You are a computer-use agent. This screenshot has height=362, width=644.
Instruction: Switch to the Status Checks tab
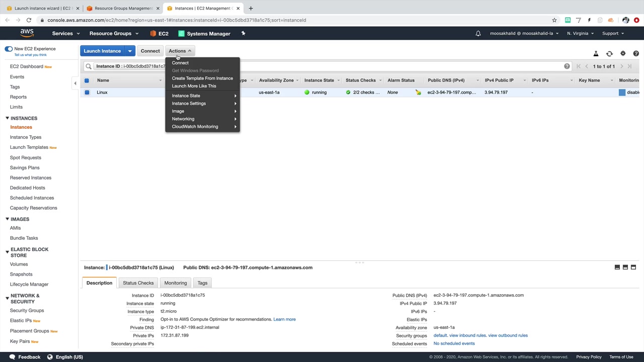[138, 283]
